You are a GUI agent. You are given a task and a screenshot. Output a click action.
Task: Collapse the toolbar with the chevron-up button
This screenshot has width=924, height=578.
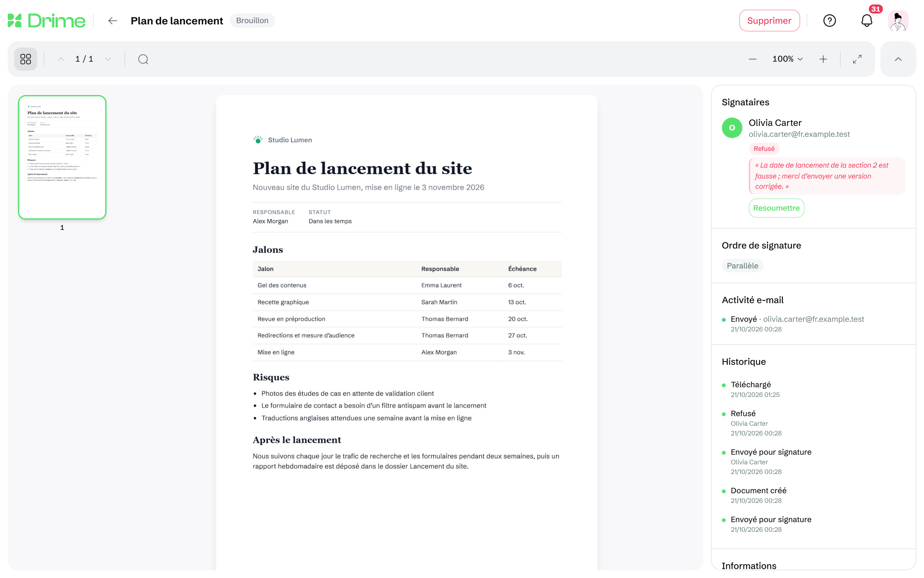(x=898, y=59)
